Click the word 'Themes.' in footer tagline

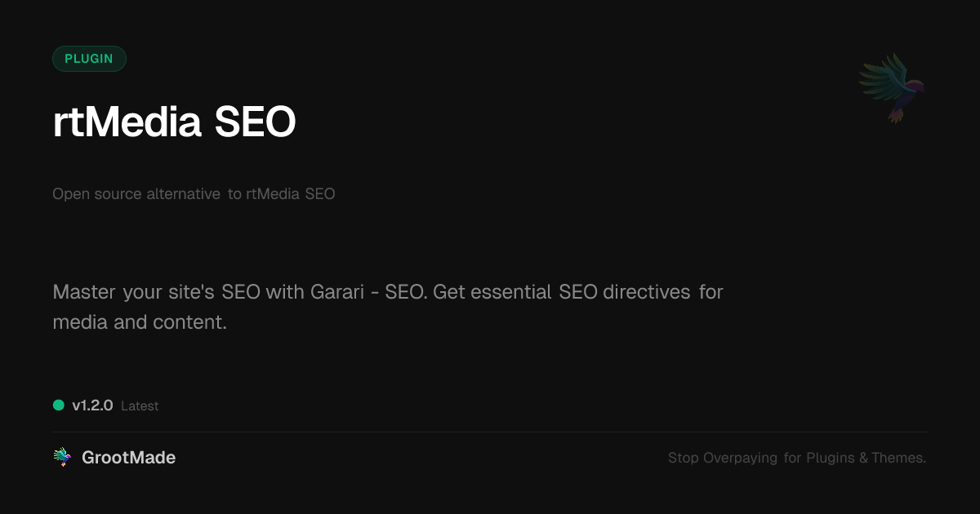(x=898, y=458)
